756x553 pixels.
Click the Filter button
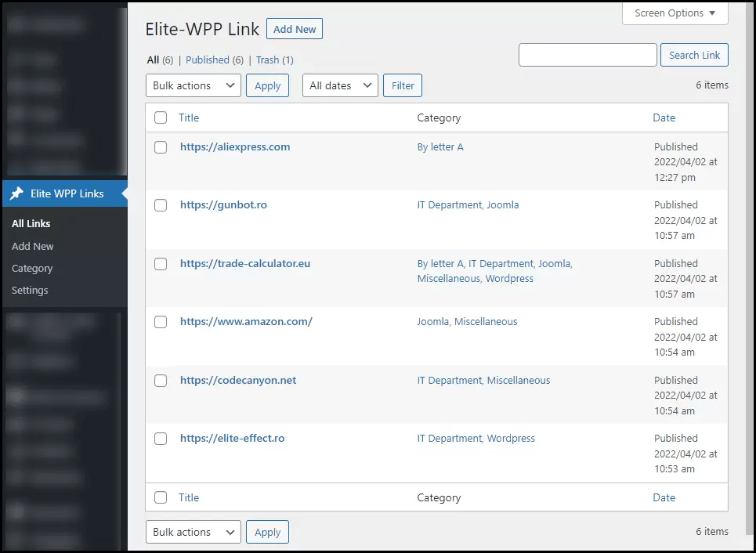403,85
